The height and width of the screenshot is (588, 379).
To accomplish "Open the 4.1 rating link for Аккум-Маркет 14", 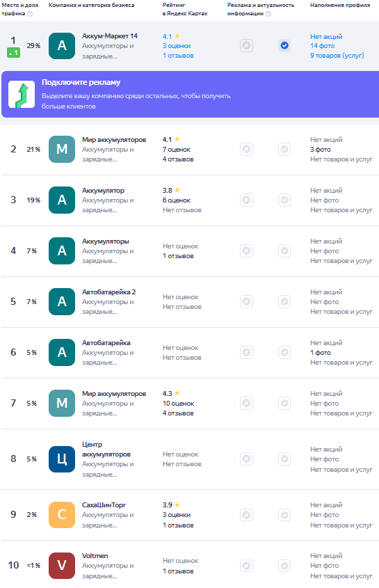I will click(171, 36).
